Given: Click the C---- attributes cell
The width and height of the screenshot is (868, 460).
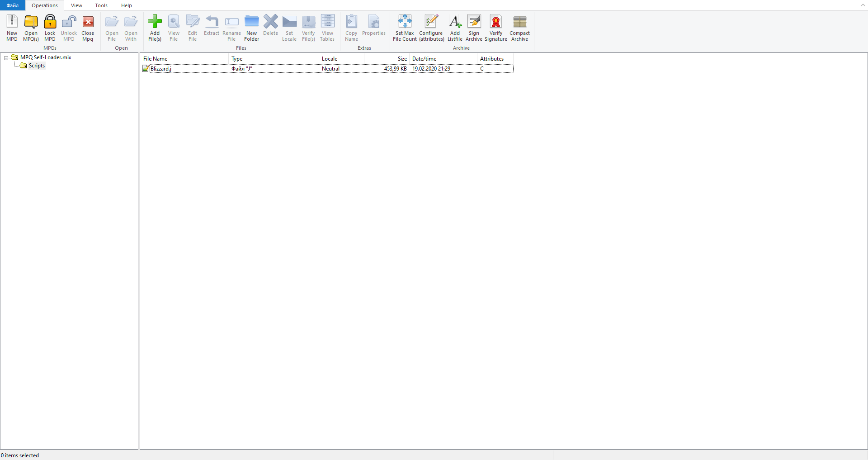Looking at the screenshot, I should pyautogui.click(x=486, y=69).
